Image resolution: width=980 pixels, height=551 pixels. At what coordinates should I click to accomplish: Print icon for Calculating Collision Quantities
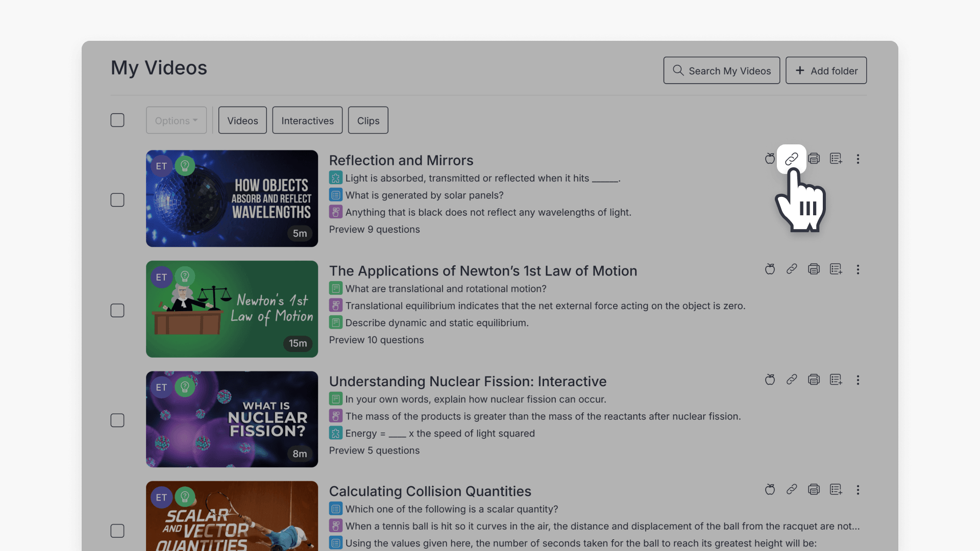point(814,490)
